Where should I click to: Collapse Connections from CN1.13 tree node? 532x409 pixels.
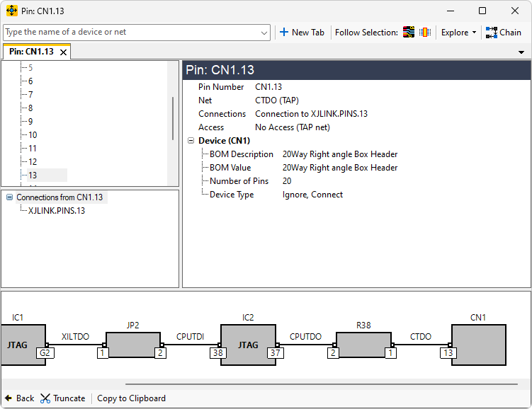9,197
